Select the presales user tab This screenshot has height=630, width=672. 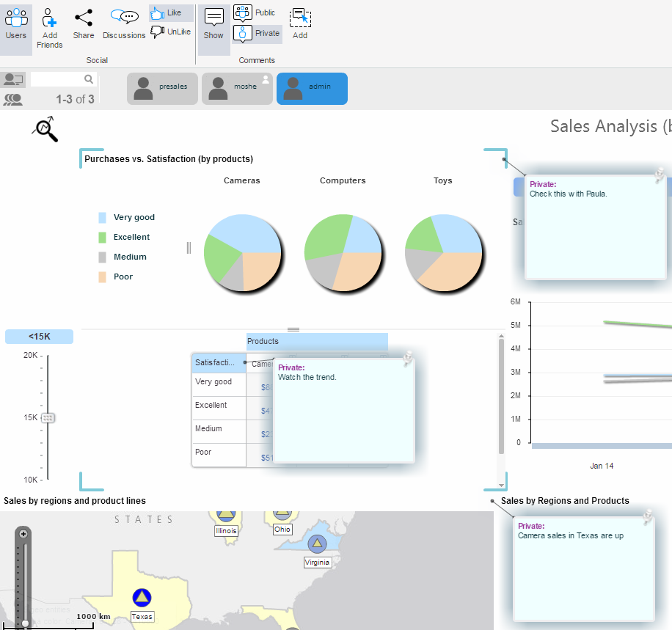(162, 89)
